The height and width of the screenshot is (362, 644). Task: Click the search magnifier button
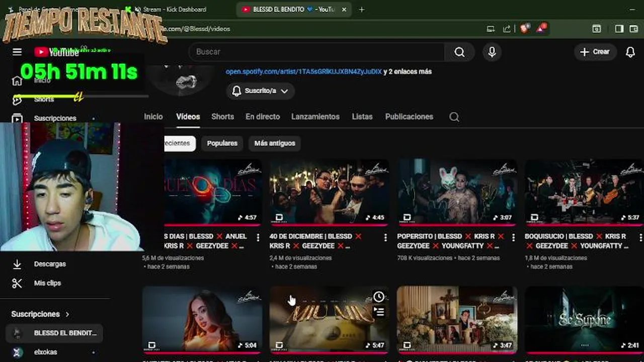[x=459, y=52]
